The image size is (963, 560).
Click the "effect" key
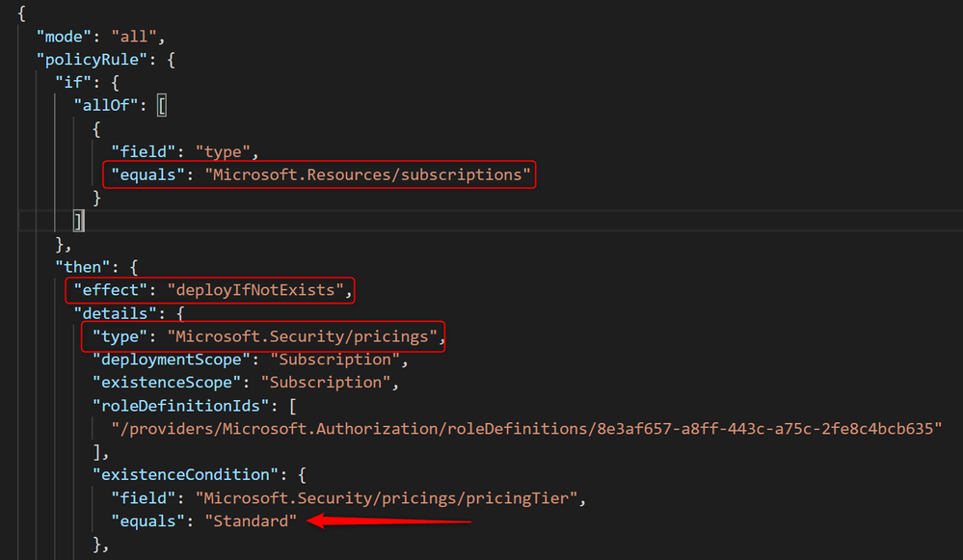tap(111, 290)
